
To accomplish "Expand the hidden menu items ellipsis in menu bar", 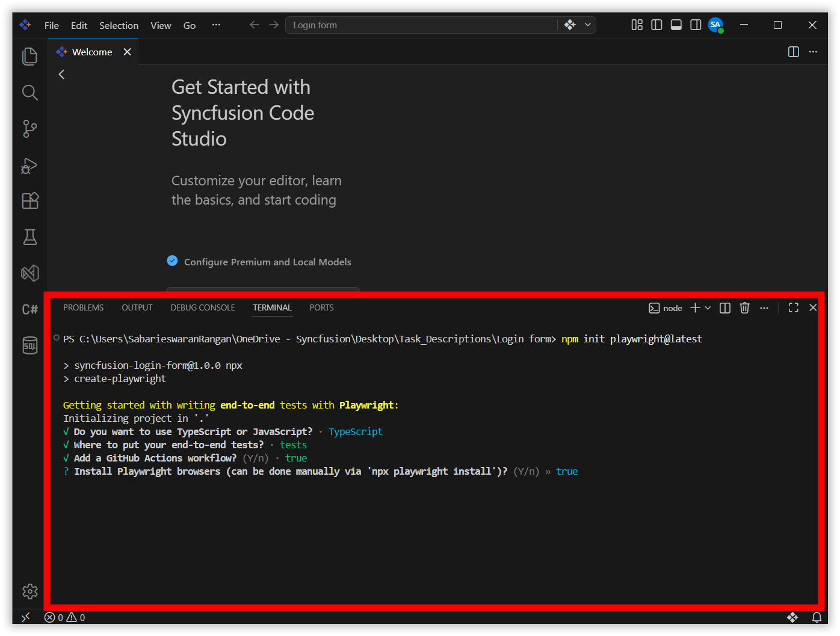I will tap(216, 25).
